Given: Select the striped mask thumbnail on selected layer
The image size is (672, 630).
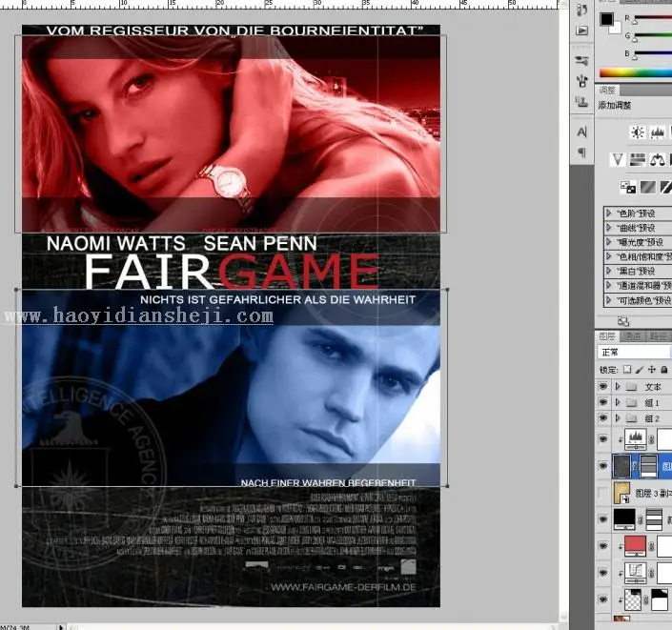Looking at the screenshot, I should point(648,466).
